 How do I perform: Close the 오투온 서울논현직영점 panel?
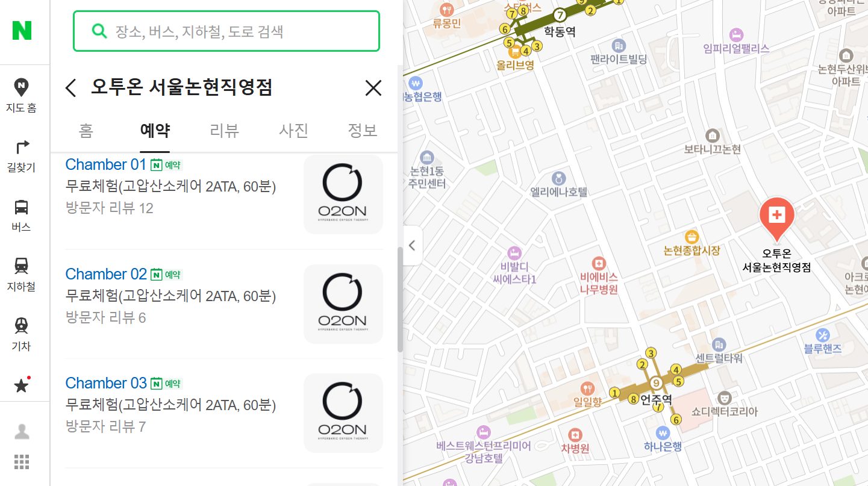coord(373,88)
